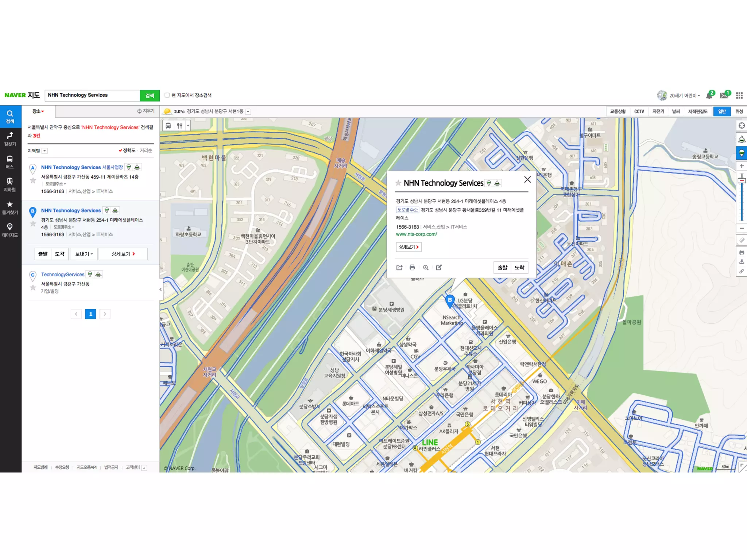Click the green 검색 search button
747x560 pixels.
[150, 96]
